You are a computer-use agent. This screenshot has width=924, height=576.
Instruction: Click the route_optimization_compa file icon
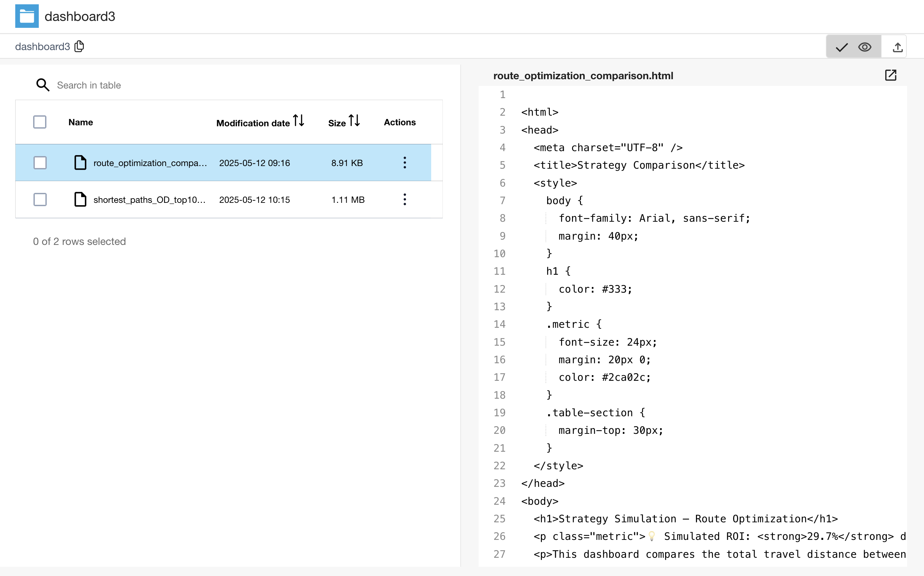coord(80,163)
